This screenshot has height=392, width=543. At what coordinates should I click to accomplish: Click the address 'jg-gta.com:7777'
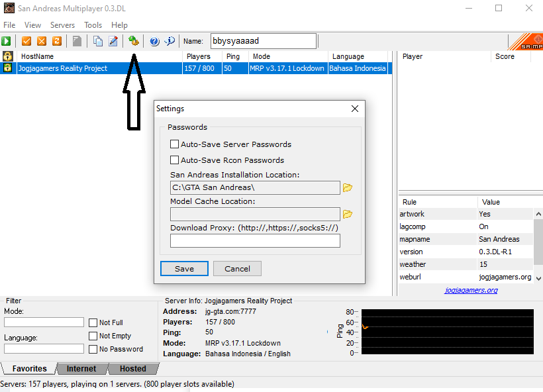230,311
